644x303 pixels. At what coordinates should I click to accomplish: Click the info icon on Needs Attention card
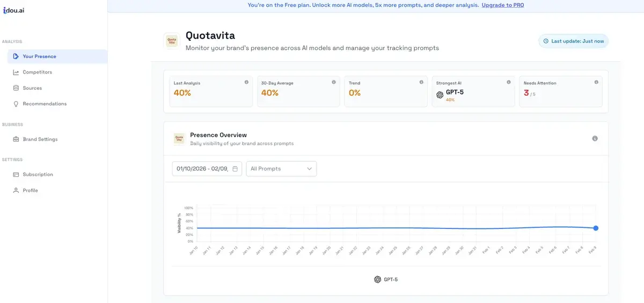[596, 82]
